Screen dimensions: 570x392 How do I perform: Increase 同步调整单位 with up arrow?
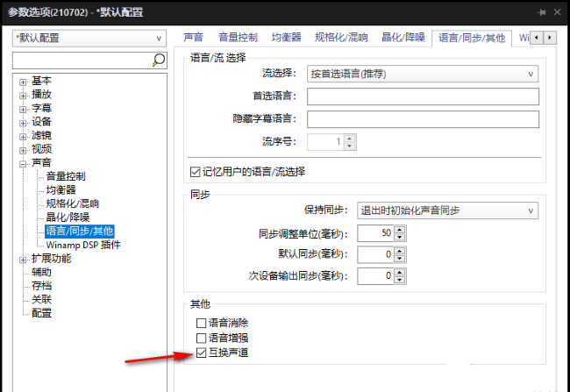(400, 230)
